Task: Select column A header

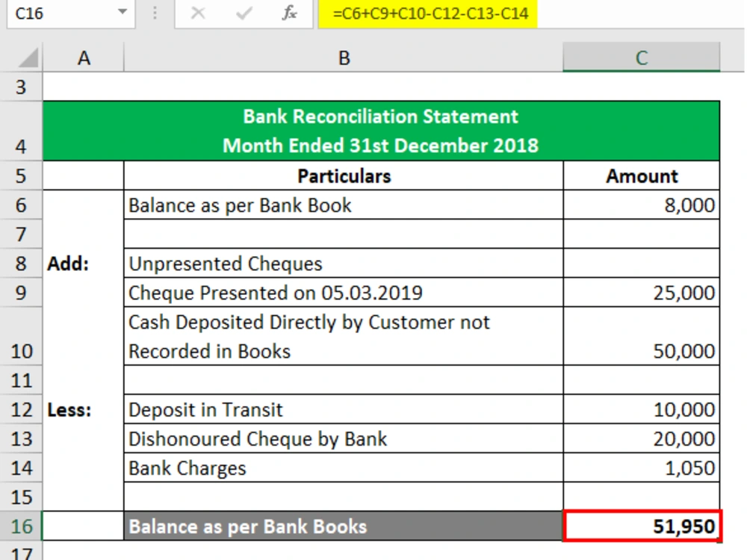Action: (x=84, y=57)
